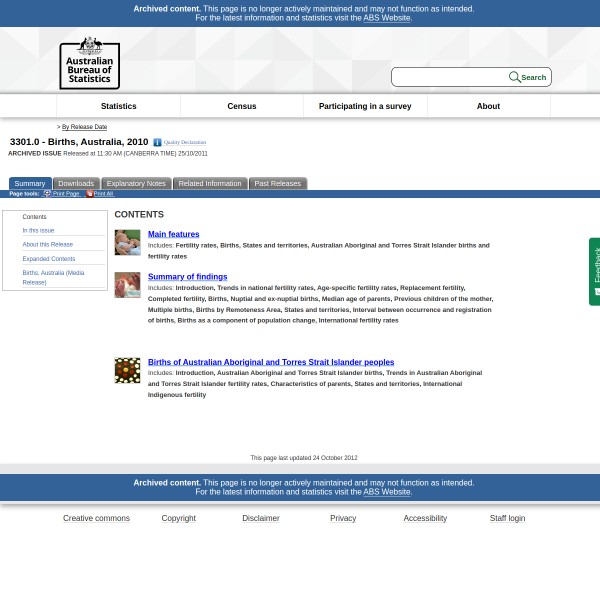Click the Print All icon
The width and height of the screenshot is (600, 600).
pyautogui.click(x=89, y=194)
